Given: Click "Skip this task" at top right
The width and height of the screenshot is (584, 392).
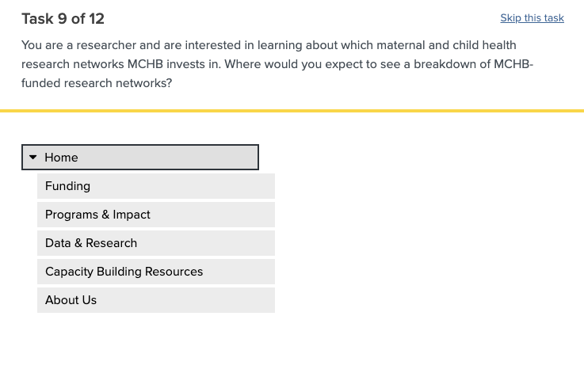Looking at the screenshot, I should (x=532, y=18).
